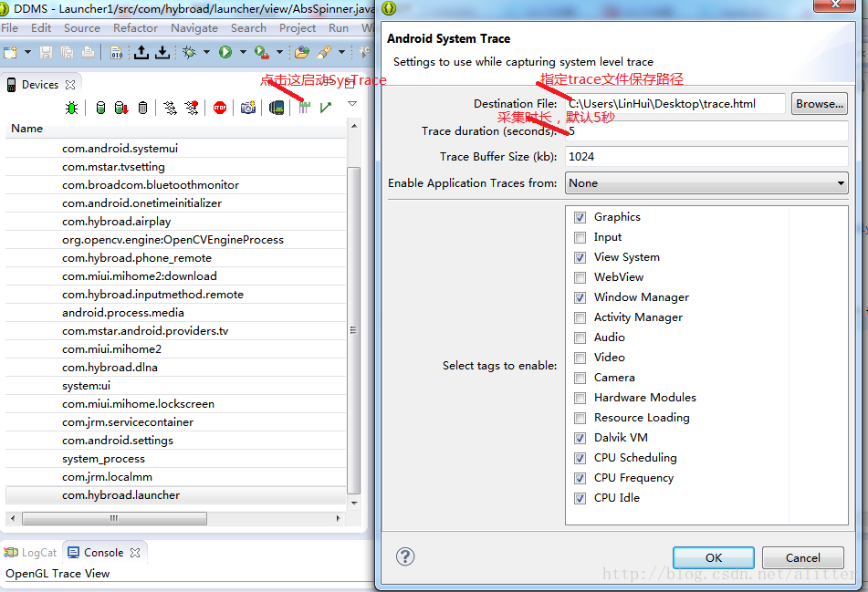Click the Search flashlight icon in the toolbar
The width and height of the screenshot is (868, 592).
(324, 53)
